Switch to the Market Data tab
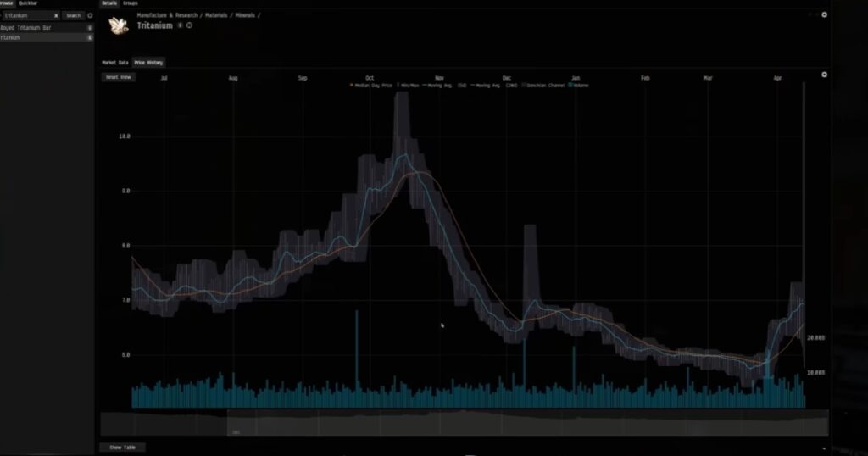The image size is (868, 456). pyautogui.click(x=115, y=63)
